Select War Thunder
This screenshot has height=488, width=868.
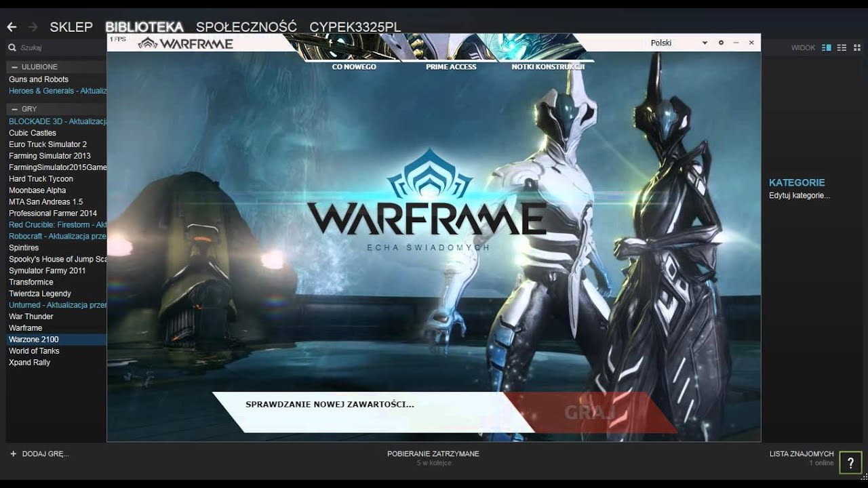pyautogui.click(x=31, y=317)
